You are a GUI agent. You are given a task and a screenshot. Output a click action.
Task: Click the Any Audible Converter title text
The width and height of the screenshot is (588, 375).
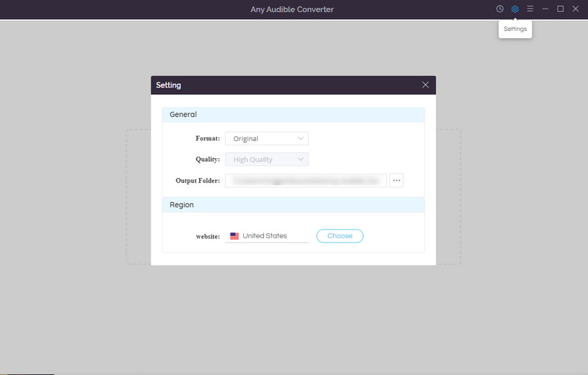(292, 10)
